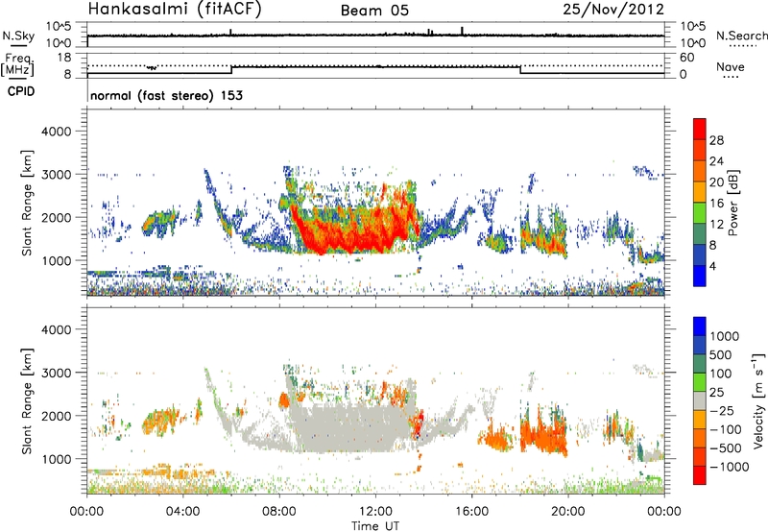Select the red swatch below −1000 velocity

700,475
